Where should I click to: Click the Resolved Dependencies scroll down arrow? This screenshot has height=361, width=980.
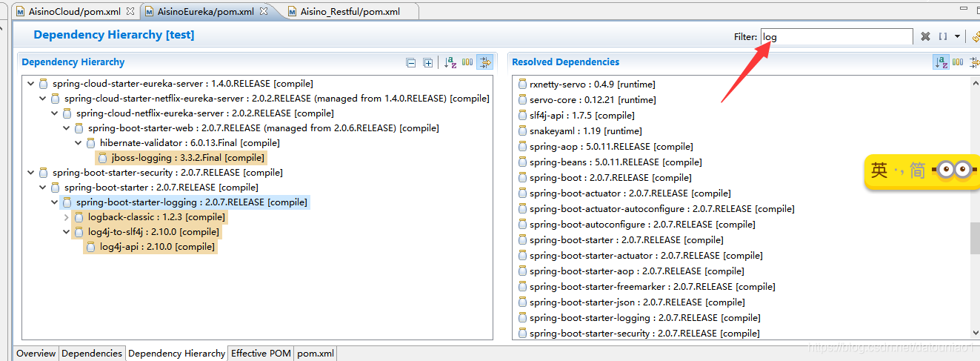click(974, 334)
